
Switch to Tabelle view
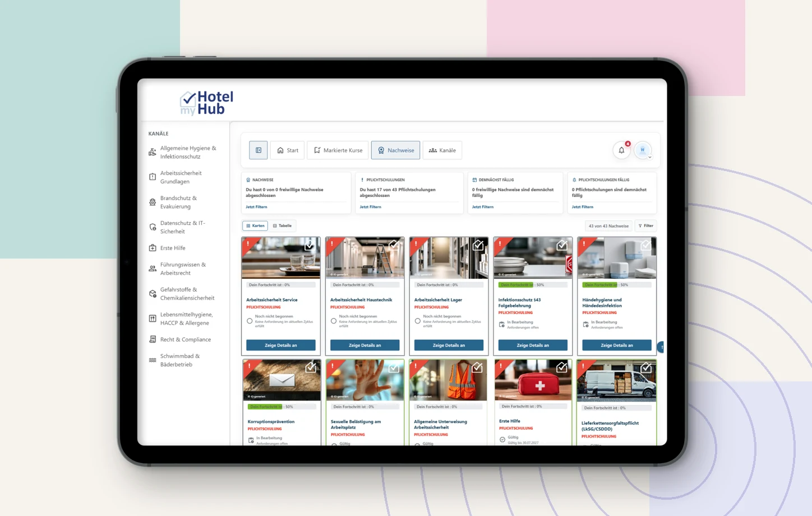coord(282,226)
